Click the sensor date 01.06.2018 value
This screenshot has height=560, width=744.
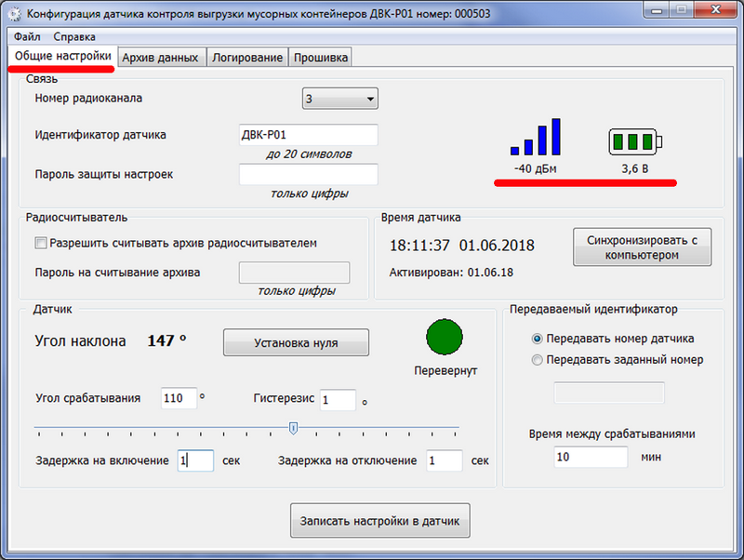(497, 246)
